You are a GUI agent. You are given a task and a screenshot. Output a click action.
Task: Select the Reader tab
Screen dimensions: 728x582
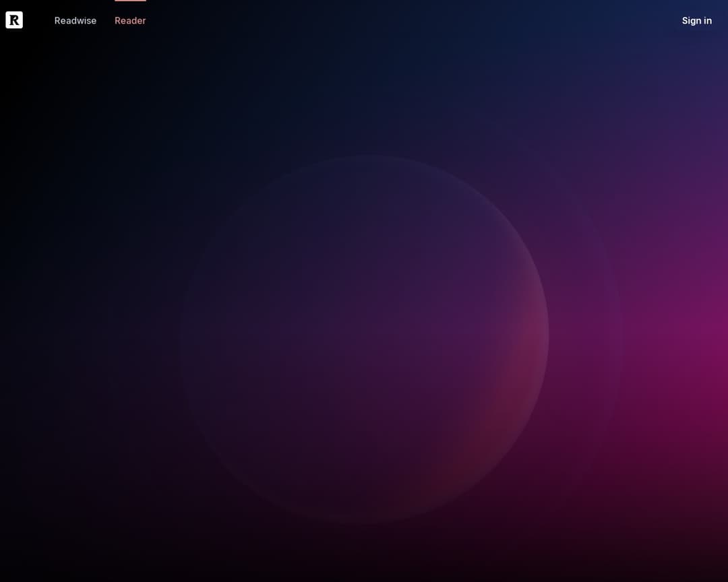[x=130, y=21]
